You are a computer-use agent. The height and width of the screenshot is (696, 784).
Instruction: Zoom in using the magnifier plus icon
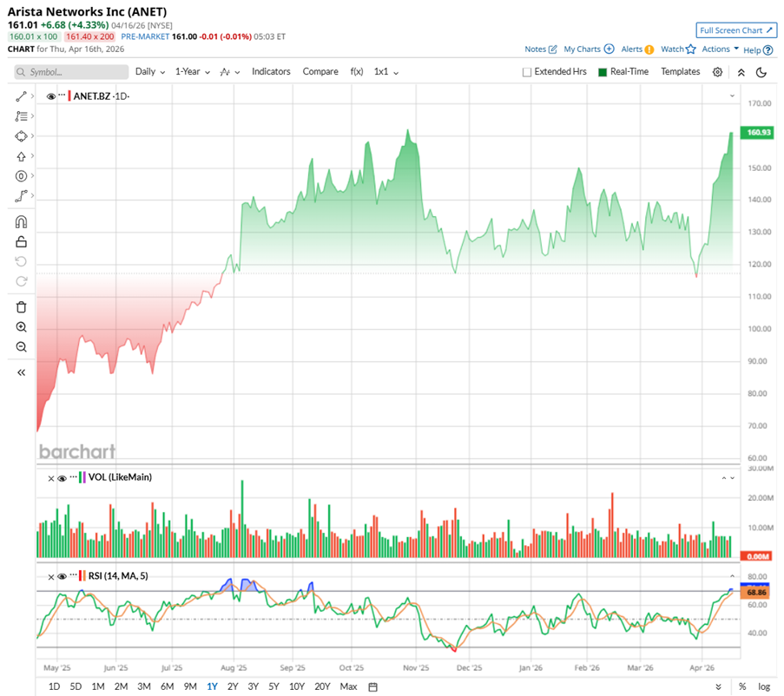[x=21, y=327]
